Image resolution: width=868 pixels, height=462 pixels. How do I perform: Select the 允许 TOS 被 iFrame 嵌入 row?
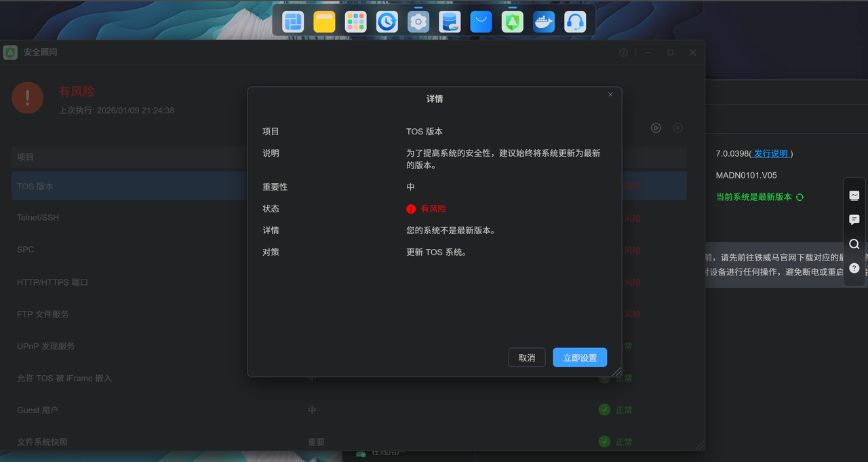pos(349,378)
